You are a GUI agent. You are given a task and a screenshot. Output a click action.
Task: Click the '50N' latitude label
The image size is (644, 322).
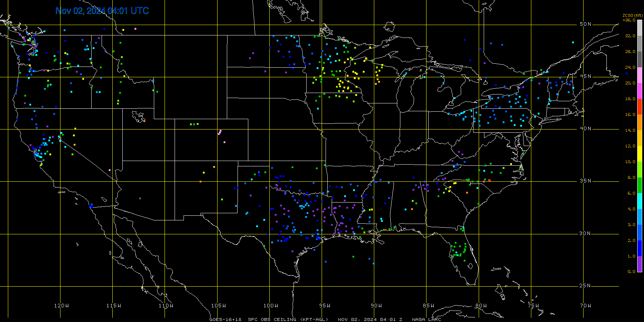pos(586,24)
